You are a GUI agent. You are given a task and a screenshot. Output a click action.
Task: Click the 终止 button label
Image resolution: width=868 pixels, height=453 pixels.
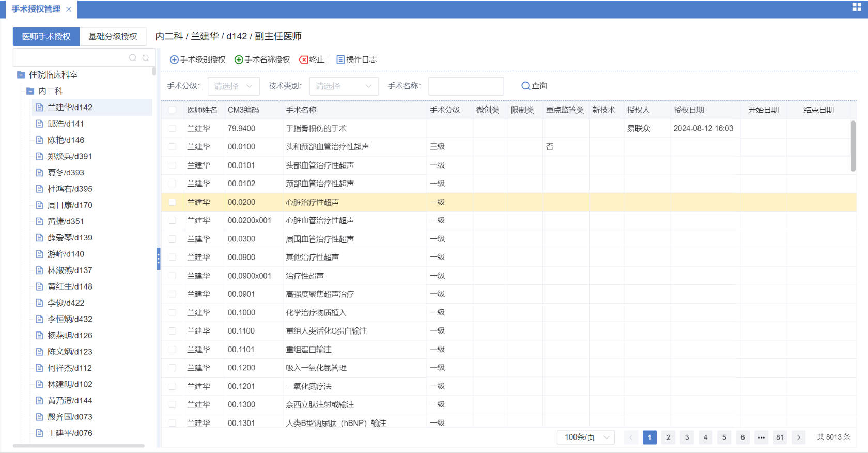coord(317,59)
